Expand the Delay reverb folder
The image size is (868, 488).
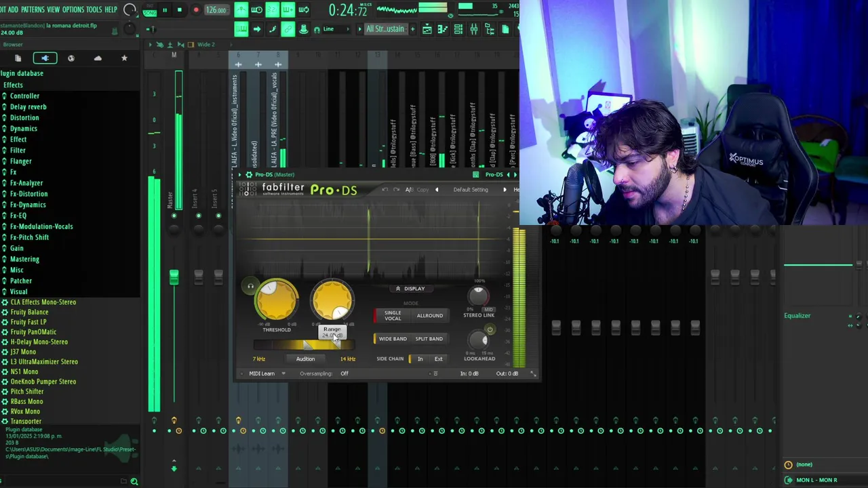[x=28, y=106]
